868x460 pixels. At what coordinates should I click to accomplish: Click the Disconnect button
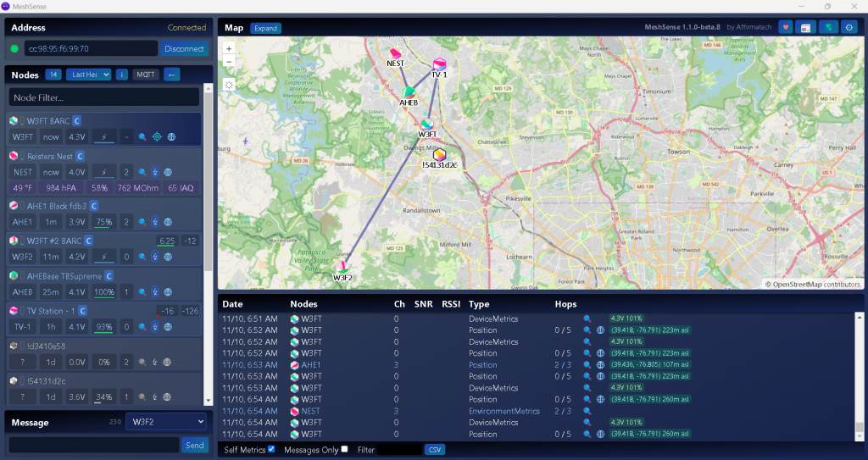(x=184, y=48)
